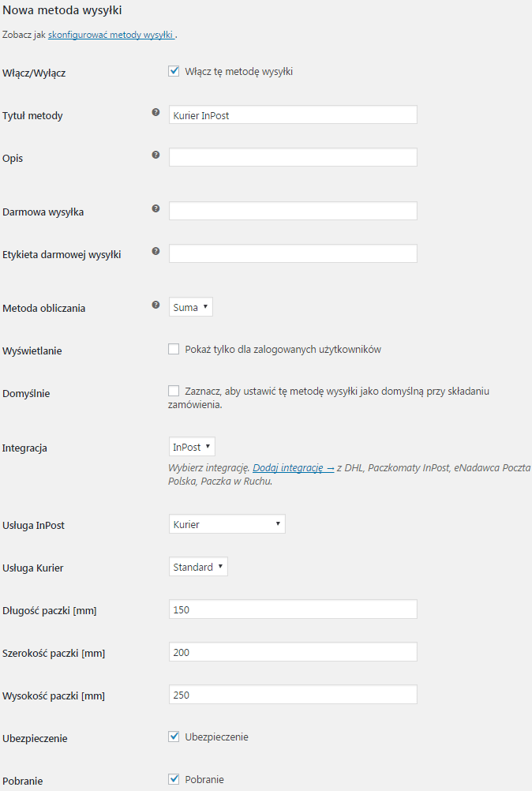The height and width of the screenshot is (791, 532).
Task: Show tooltip icon for Darmowa wysyłka
Action: pyautogui.click(x=155, y=208)
